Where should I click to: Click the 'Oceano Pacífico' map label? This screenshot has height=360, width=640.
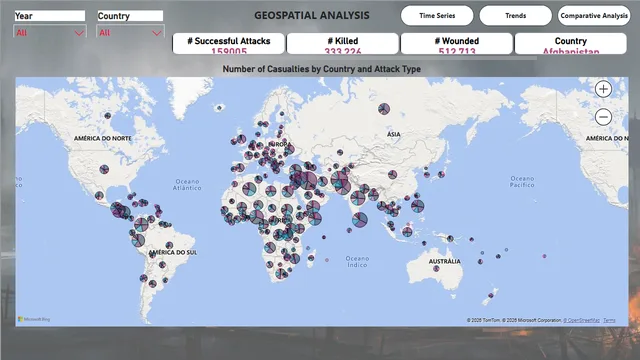[x=522, y=182]
